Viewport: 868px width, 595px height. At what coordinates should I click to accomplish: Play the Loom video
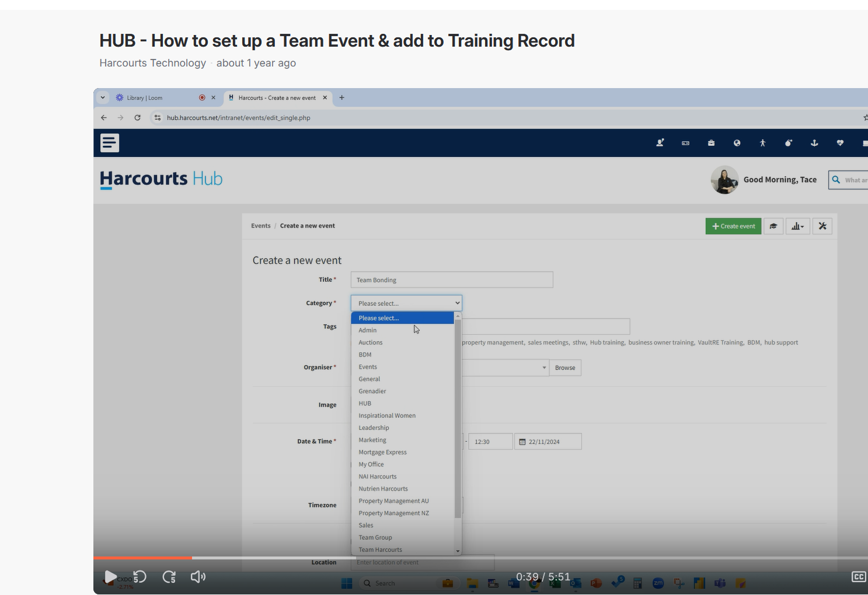point(110,577)
